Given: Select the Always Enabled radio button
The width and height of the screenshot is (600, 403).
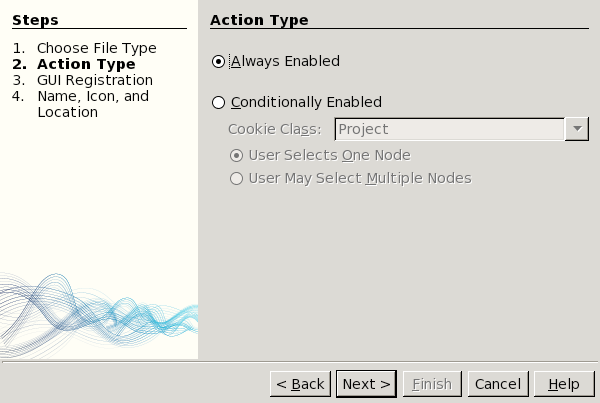Looking at the screenshot, I should (219, 62).
